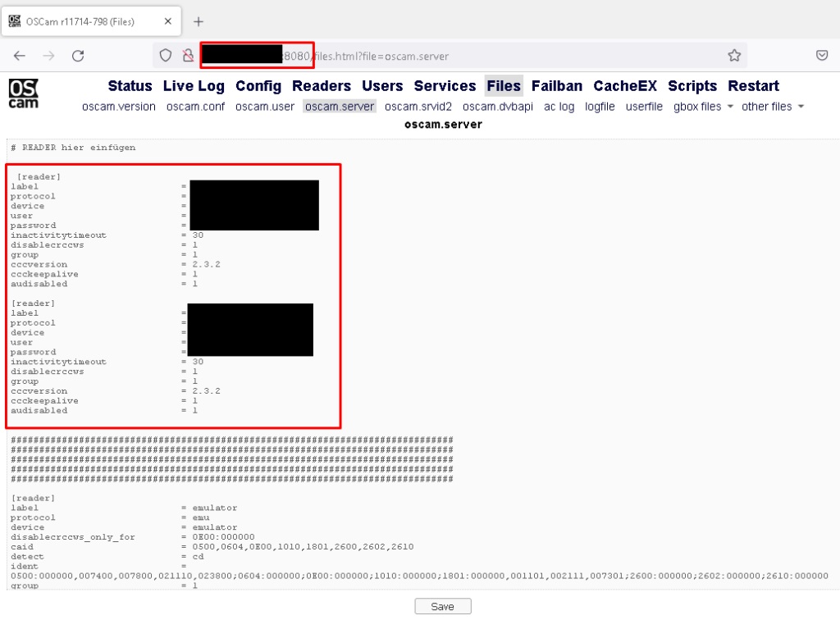Open the Failban page
This screenshot has width=840, height=620.
tap(557, 85)
